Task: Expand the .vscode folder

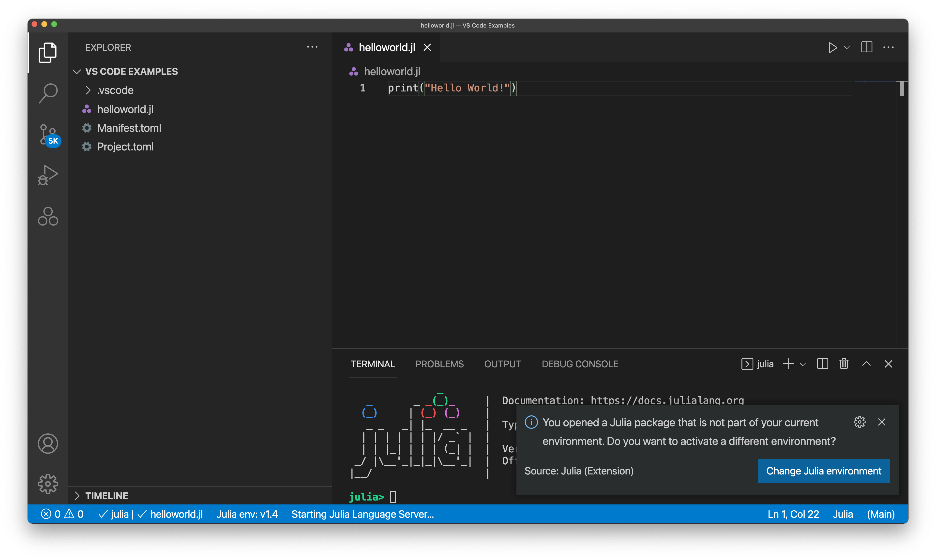Action: (x=115, y=90)
